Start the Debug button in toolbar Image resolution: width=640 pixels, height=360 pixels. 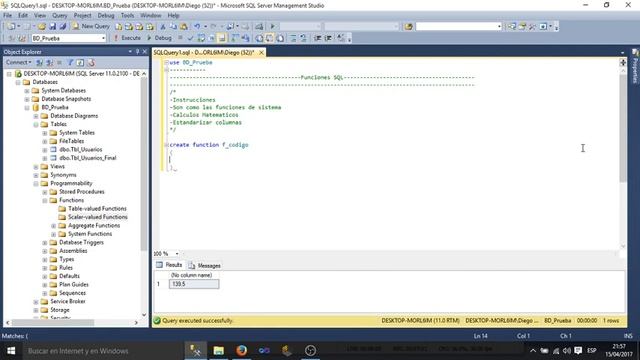(159, 38)
